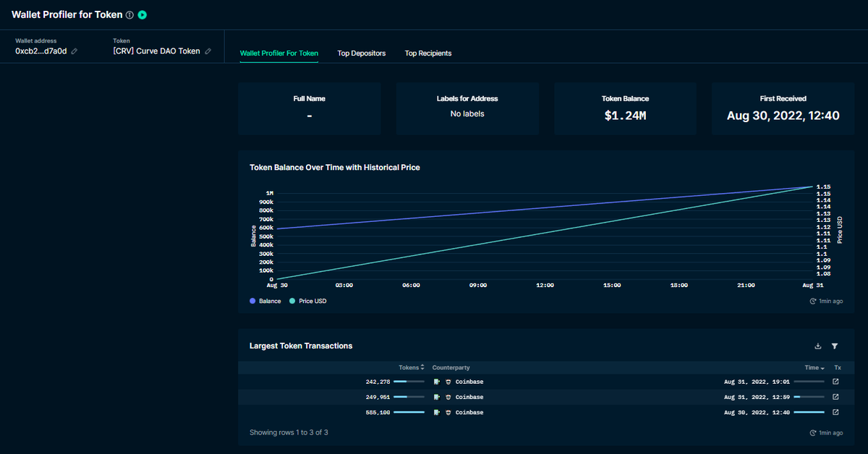This screenshot has width=868, height=454.
Task: Click the time bar for Aug 30, 12:40
Action: [x=809, y=412]
